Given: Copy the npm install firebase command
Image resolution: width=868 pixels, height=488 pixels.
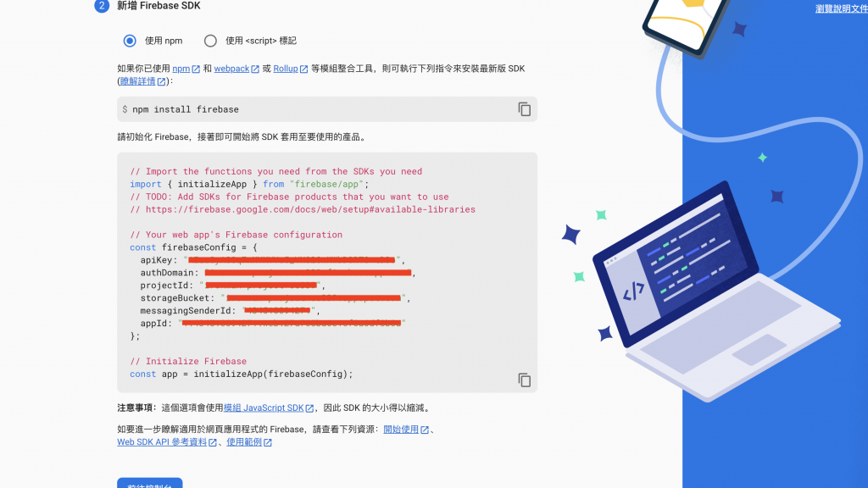Looking at the screenshot, I should tap(524, 109).
